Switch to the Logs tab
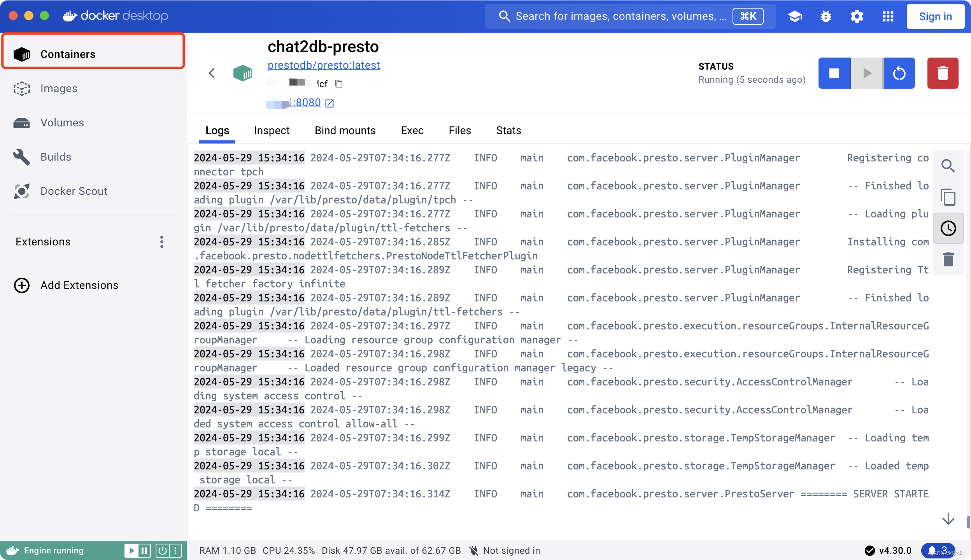Image resolution: width=971 pixels, height=560 pixels. tap(217, 131)
